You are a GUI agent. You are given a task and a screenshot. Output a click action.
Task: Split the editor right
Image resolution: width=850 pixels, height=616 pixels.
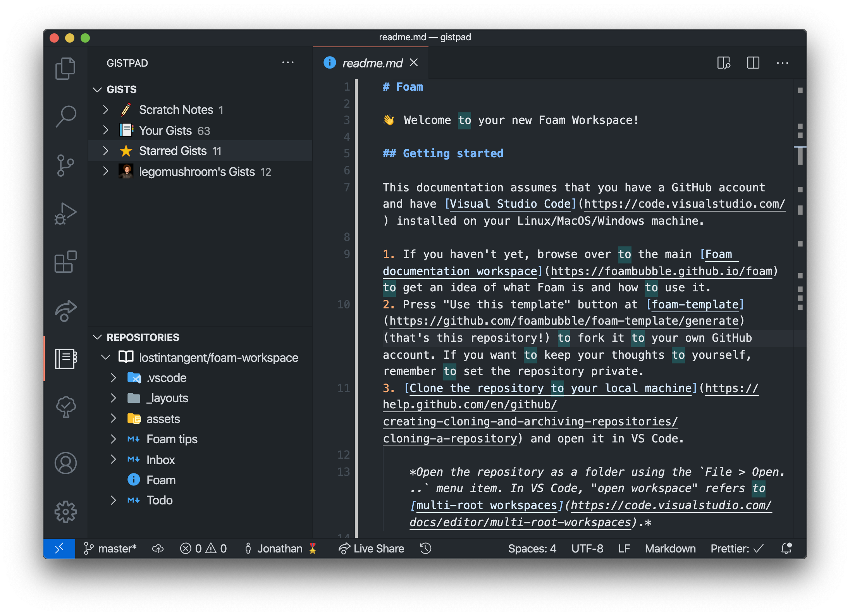(753, 63)
